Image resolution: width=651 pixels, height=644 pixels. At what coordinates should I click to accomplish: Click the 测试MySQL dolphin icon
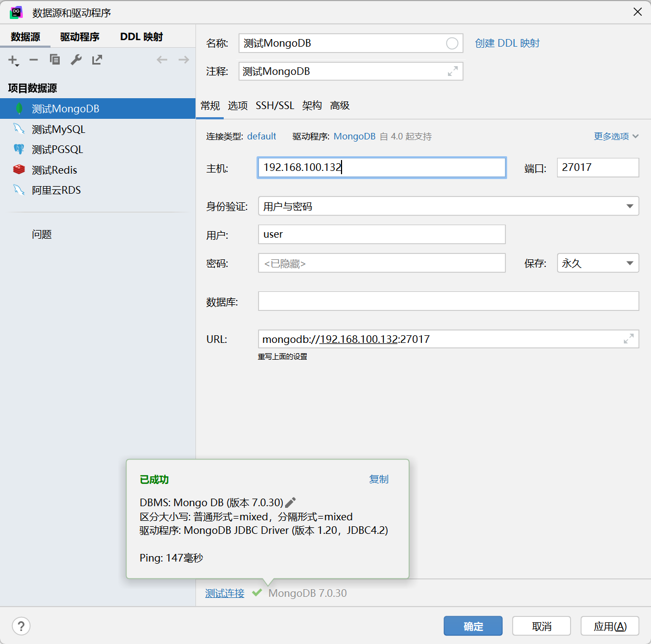(18, 129)
